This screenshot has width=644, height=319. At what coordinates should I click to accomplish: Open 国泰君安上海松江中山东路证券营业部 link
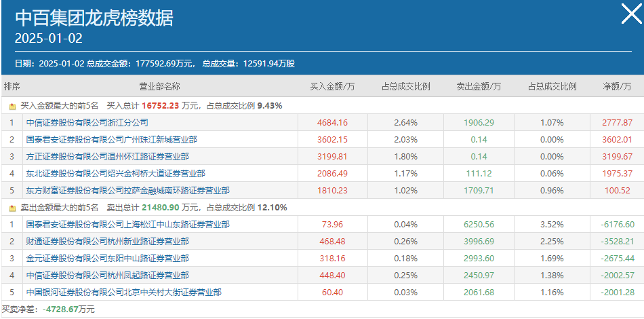[127, 225]
